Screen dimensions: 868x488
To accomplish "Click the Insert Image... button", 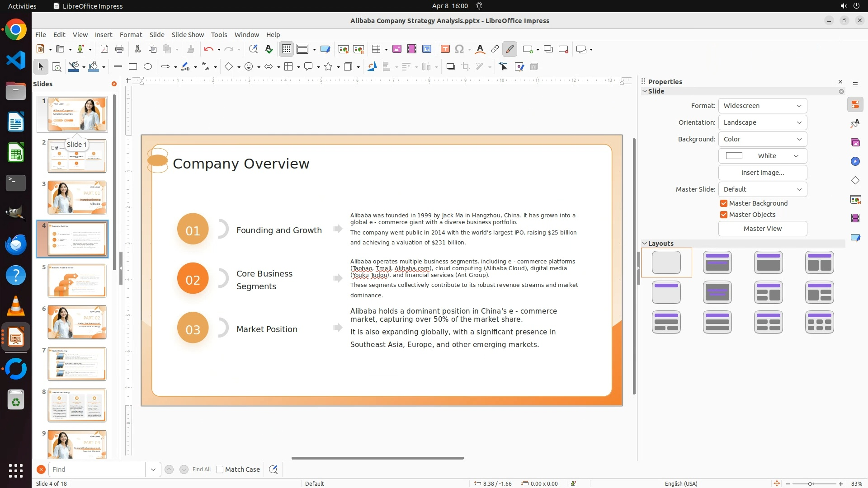I will pyautogui.click(x=762, y=173).
